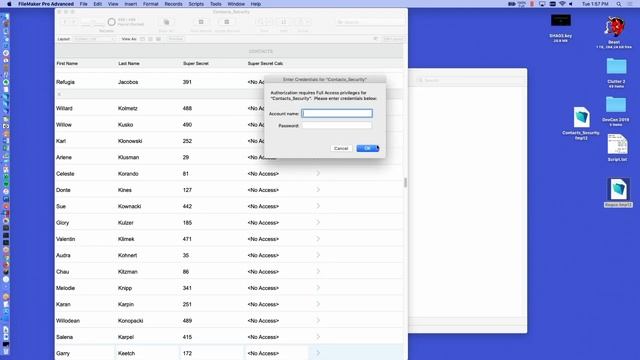The height and width of the screenshot is (360, 640).
Task: Open the Records menu
Action: pyautogui.click(x=173, y=4)
